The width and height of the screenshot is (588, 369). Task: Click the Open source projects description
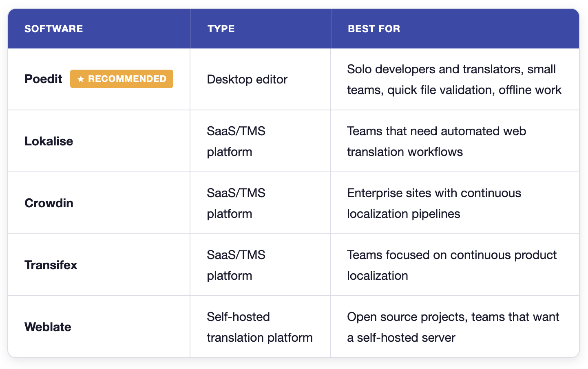[x=453, y=327]
